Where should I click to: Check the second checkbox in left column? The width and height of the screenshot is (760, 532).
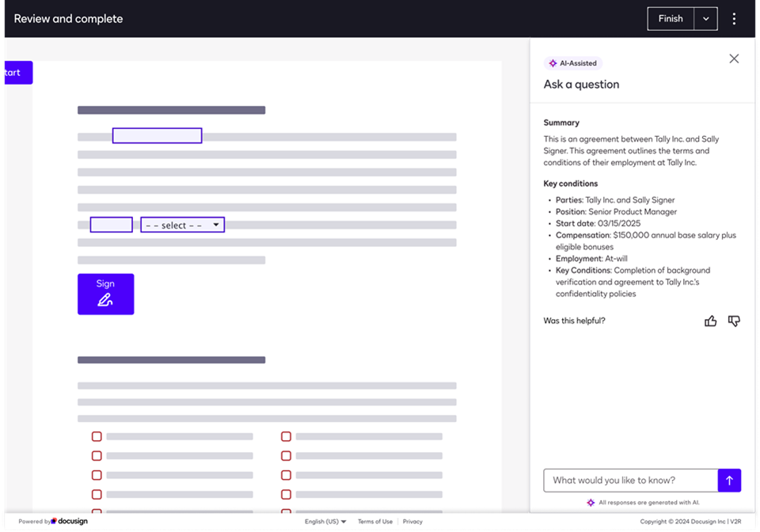[97, 456]
